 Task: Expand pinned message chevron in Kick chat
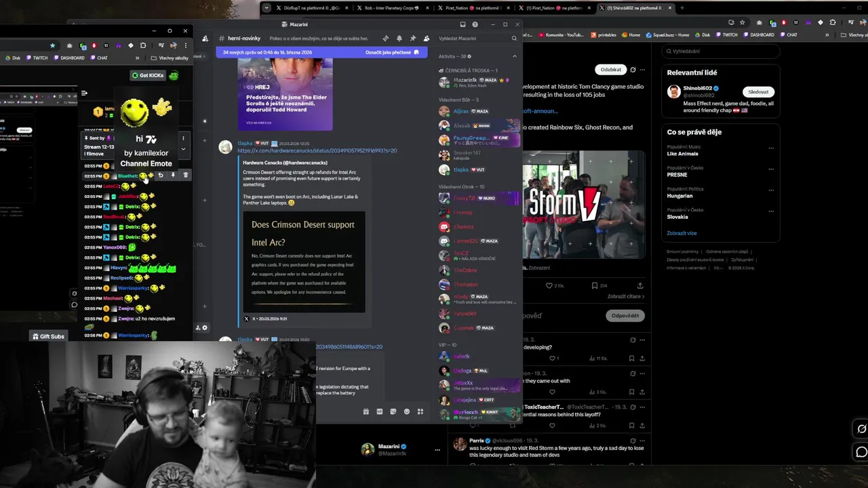tap(183, 149)
